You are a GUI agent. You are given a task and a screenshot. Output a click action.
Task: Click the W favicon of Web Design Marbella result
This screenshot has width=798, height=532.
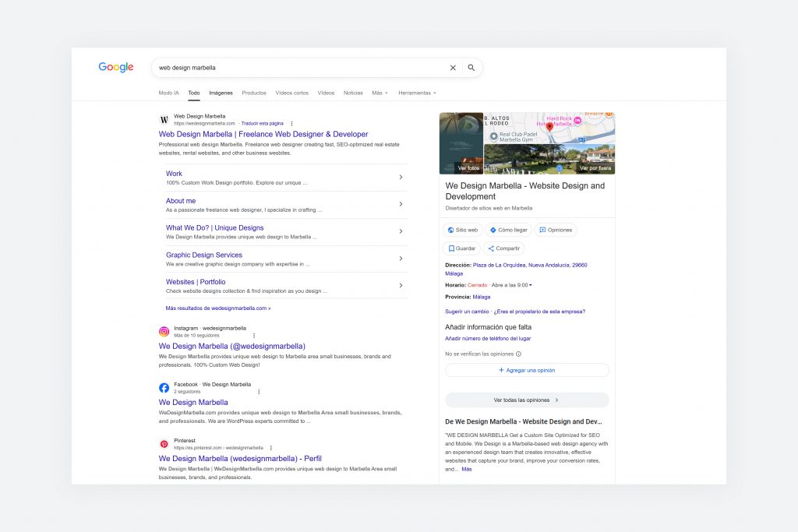point(164,120)
